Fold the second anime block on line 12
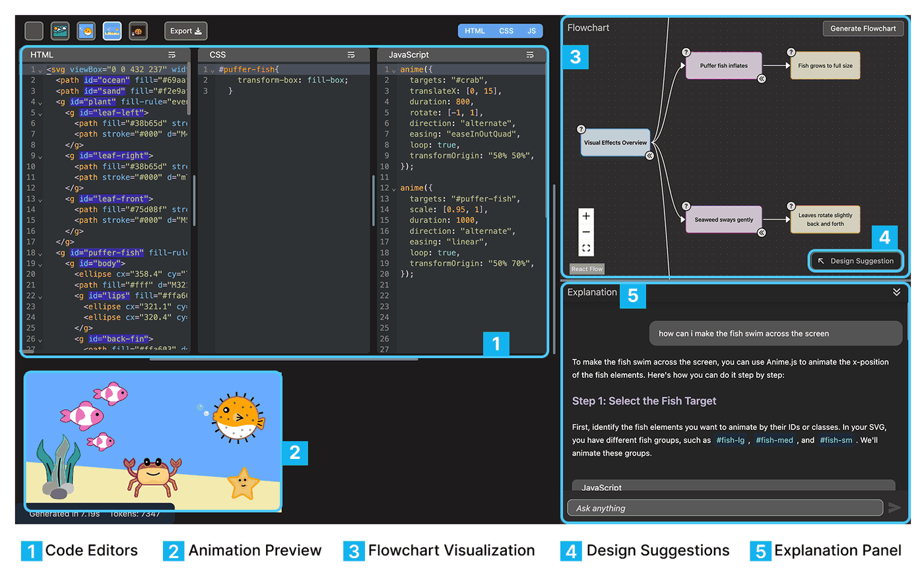Image resolution: width=924 pixels, height=581 pixels. (x=394, y=189)
